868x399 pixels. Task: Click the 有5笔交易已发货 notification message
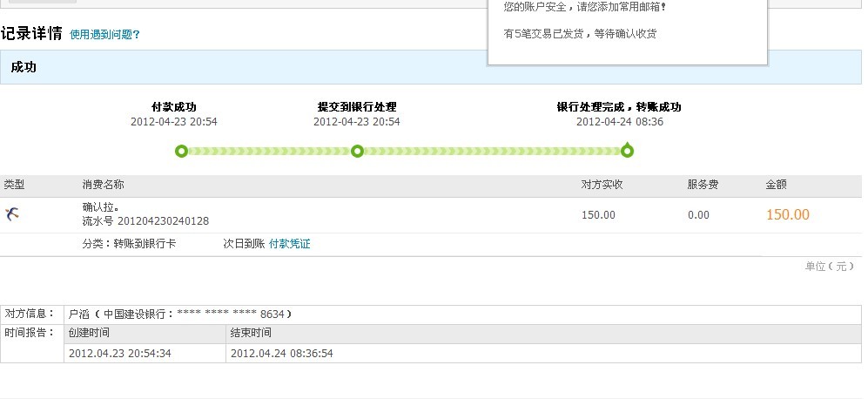(580, 34)
